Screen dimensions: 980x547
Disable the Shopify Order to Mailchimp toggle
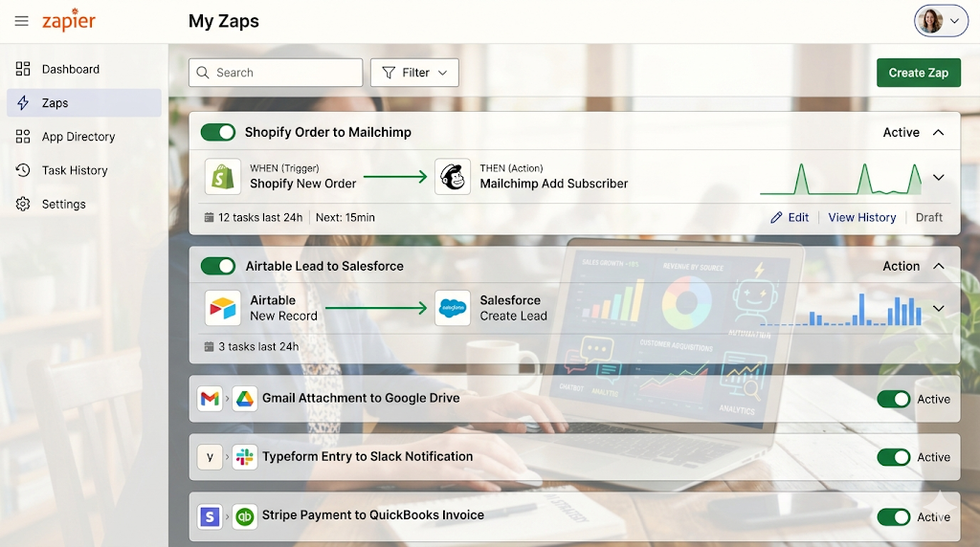218,132
